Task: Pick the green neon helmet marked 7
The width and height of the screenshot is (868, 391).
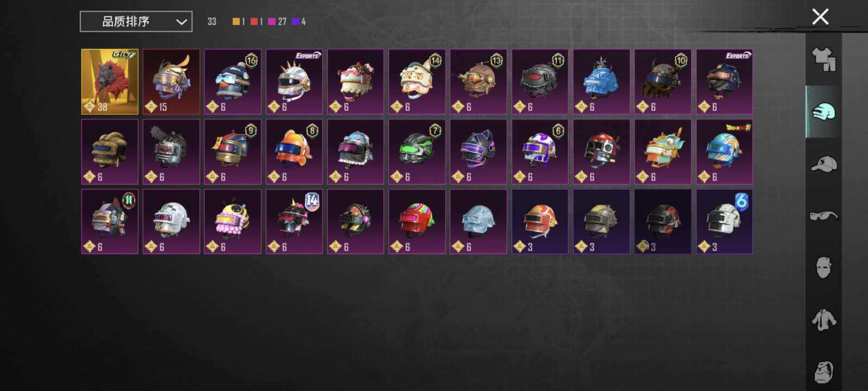Action: pos(417,152)
